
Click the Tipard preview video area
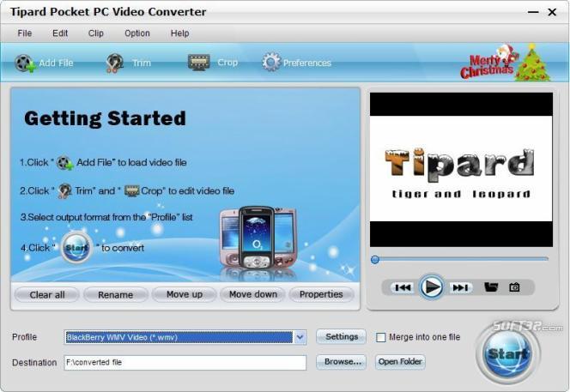(x=461, y=169)
